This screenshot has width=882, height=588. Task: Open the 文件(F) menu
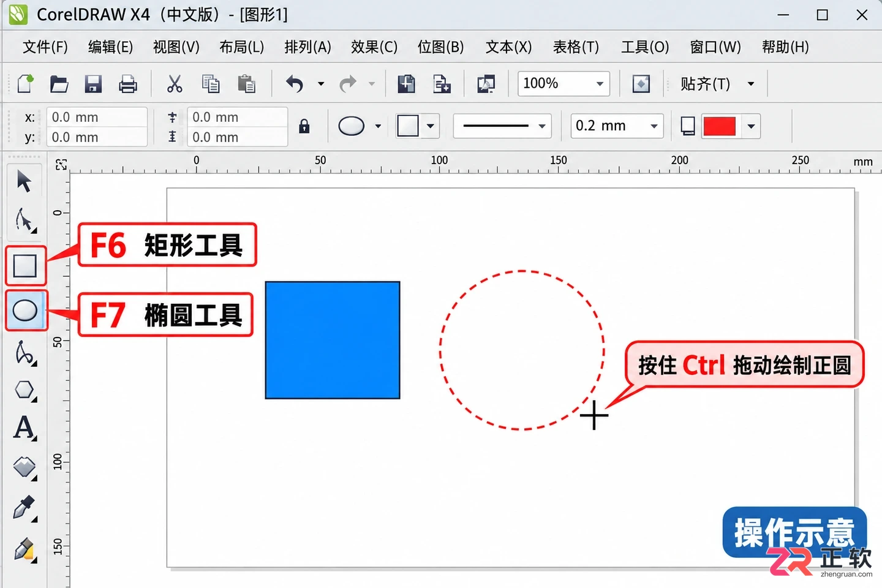45,47
